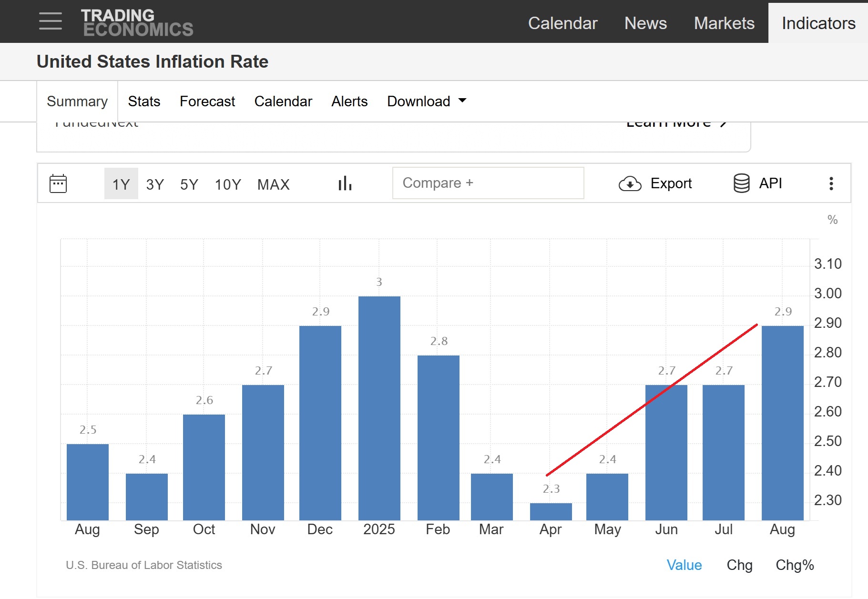Show MAX historical range
Image resolution: width=868 pixels, height=599 pixels.
tap(273, 184)
